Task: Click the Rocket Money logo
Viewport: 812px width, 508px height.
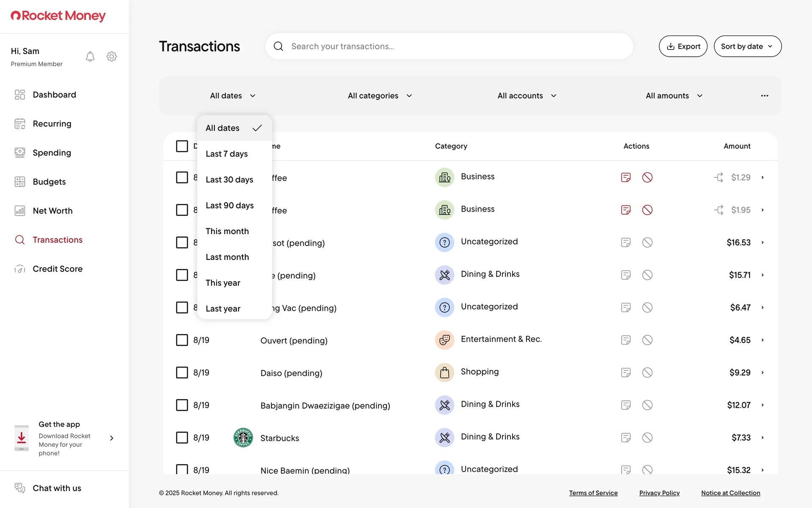Action: point(58,16)
